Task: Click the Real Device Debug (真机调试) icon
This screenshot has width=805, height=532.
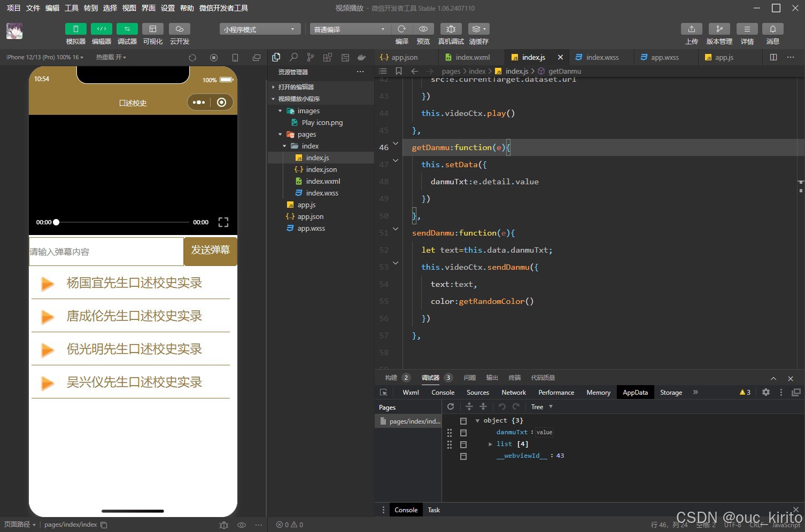Action: tap(451, 29)
